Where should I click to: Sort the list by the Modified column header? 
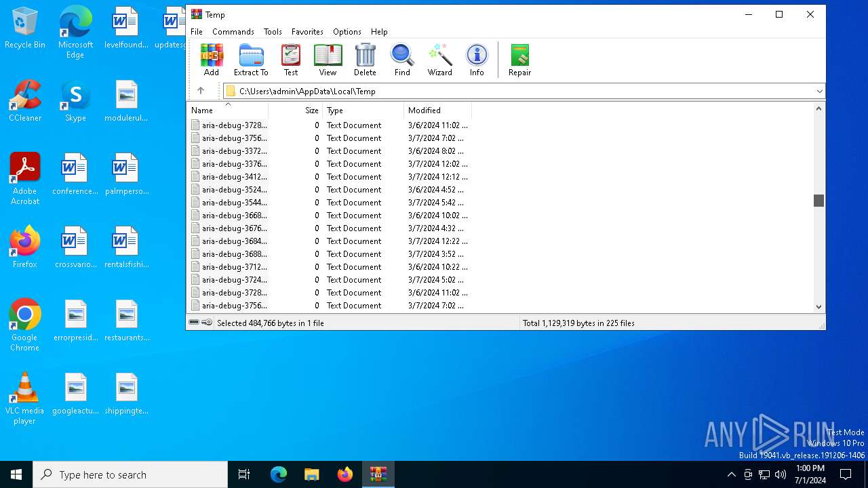tap(438, 110)
